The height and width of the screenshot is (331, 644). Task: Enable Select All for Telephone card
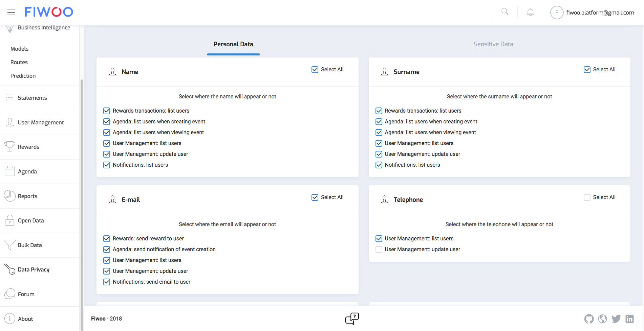click(x=587, y=197)
